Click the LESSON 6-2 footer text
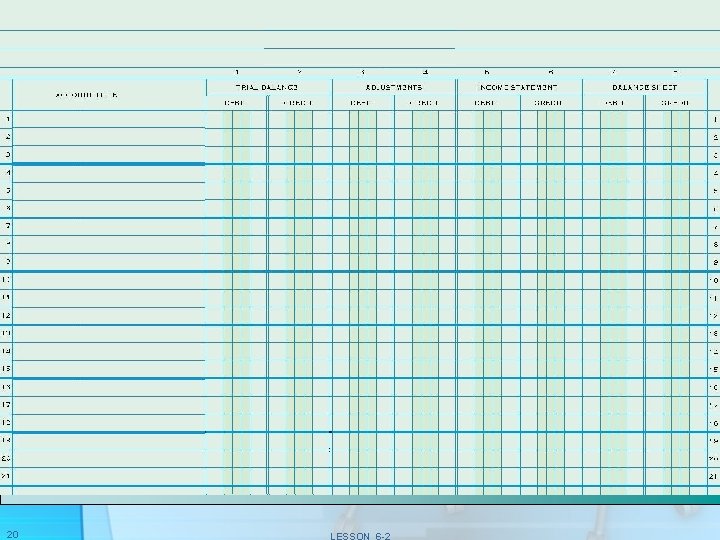Viewport: 720px width, 540px height. 360,536
